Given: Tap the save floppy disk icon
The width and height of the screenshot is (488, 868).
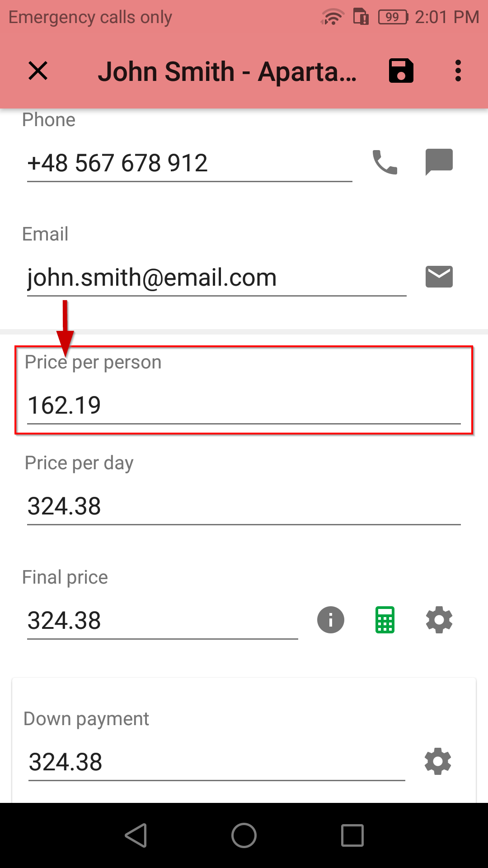Looking at the screenshot, I should point(401,71).
